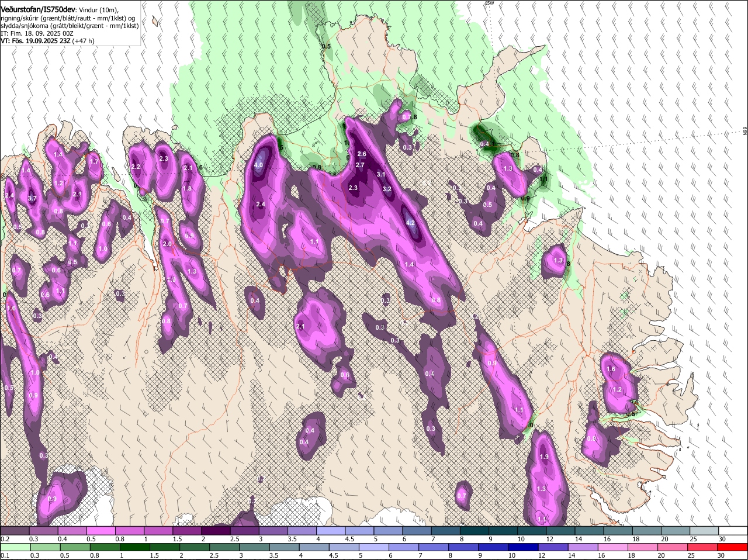Click the 30 label under the upper legend
Viewport: 748px width, 560px height.
click(x=722, y=539)
